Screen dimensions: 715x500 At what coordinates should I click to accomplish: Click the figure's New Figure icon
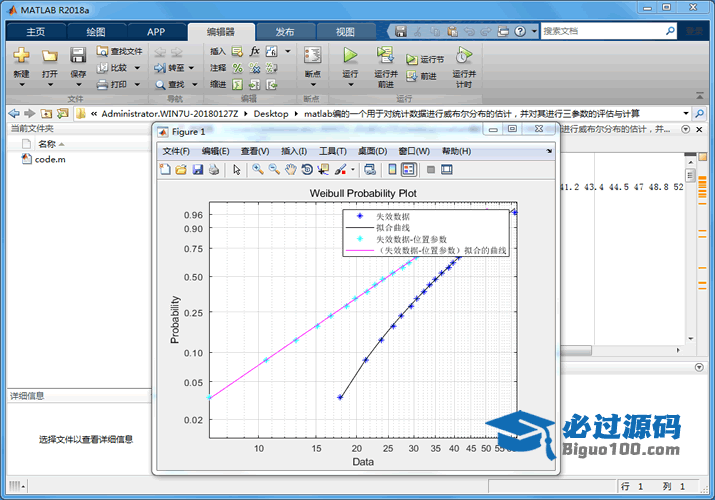[165, 170]
